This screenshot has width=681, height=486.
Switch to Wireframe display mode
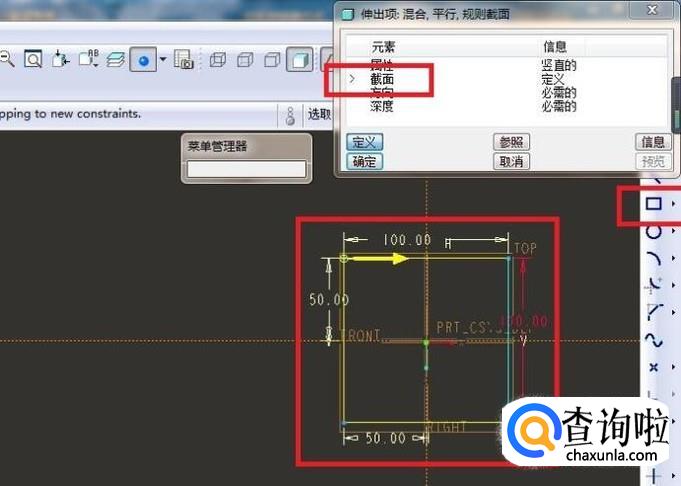218,60
